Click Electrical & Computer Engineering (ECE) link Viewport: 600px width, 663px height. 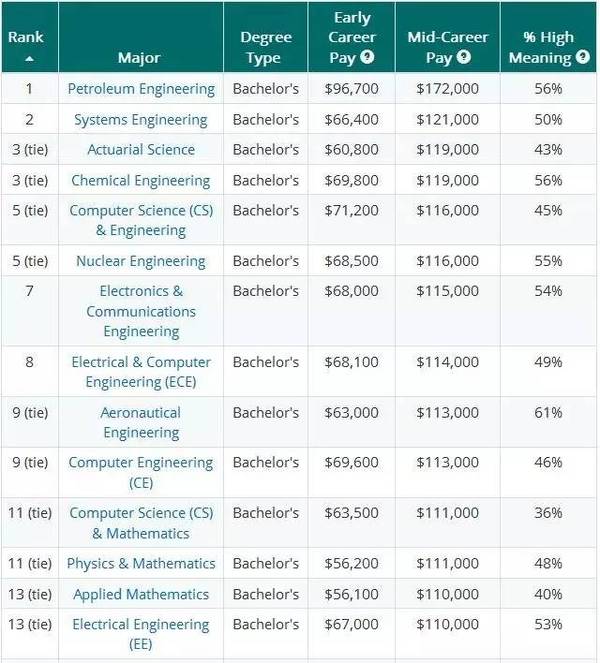pyautogui.click(x=141, y=372)
